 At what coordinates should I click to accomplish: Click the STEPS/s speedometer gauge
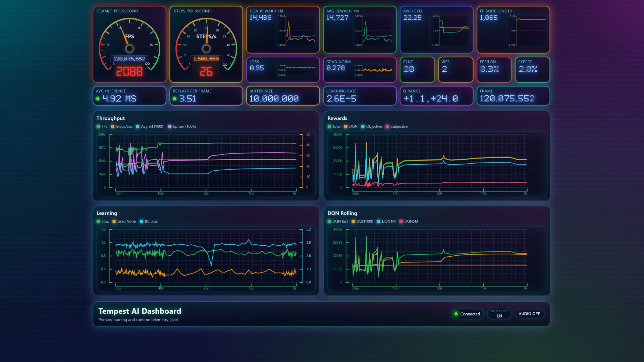point(206,47)
